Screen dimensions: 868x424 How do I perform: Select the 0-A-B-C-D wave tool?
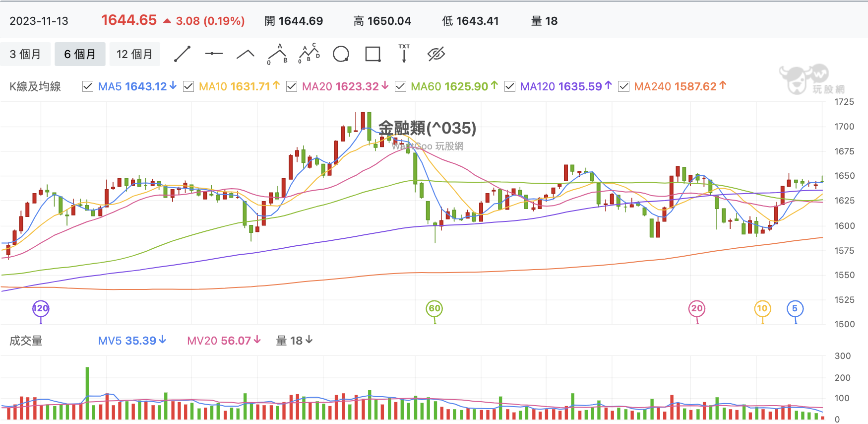click(x=309, y=54)
